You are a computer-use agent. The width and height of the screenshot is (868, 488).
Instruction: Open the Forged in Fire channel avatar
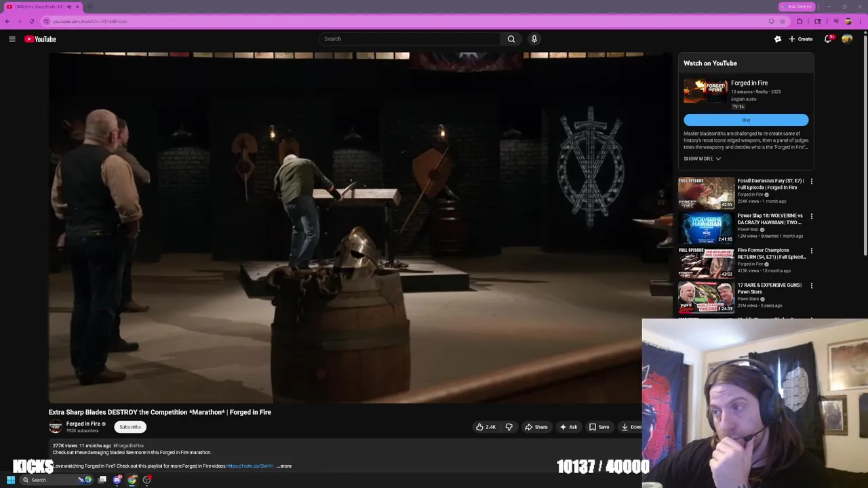click(x=56, y=426)
